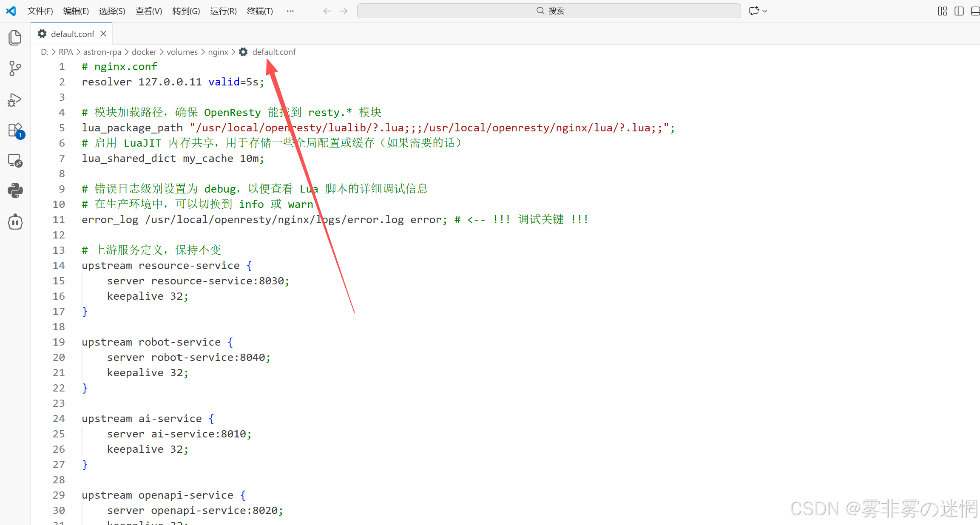Expand the nginx breadcrumb folder
This screenshot has width=980, height=525.
218,52
